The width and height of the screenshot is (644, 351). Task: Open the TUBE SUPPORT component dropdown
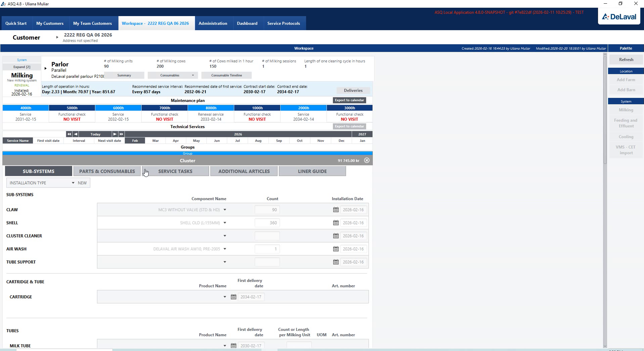tap(225, 262)
